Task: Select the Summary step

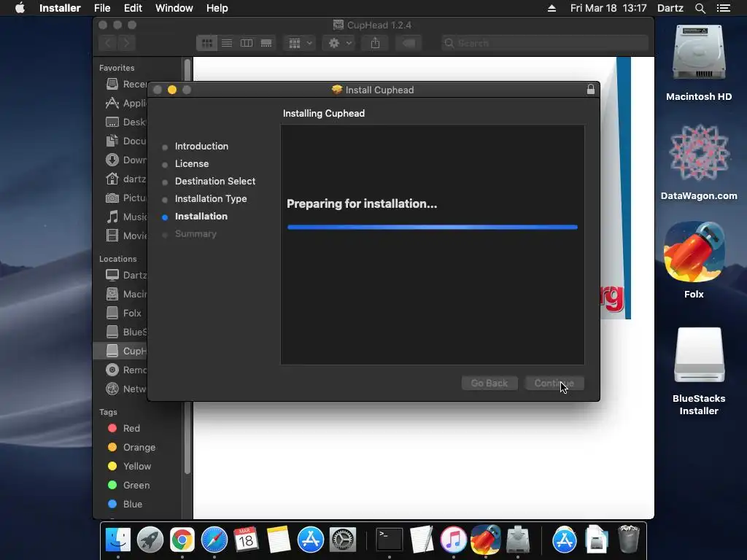Action: [x=196, y=234]
